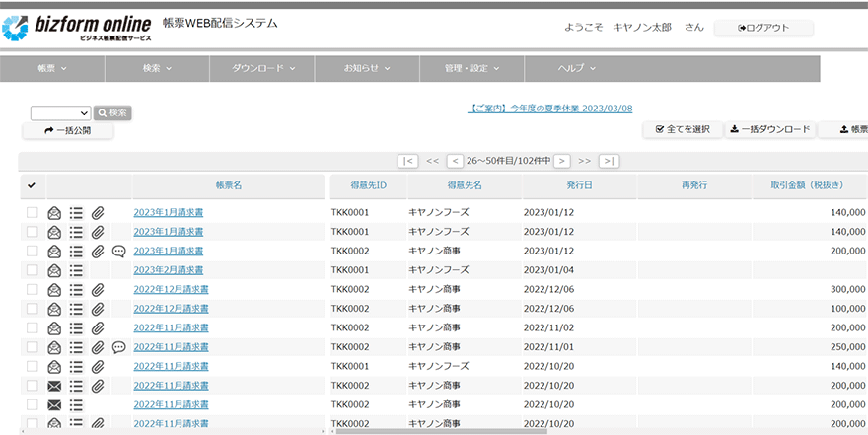Viewport: 868px width, 435px height.
Task: Open the お知らせ menu
Action: (x=366, y=68)
